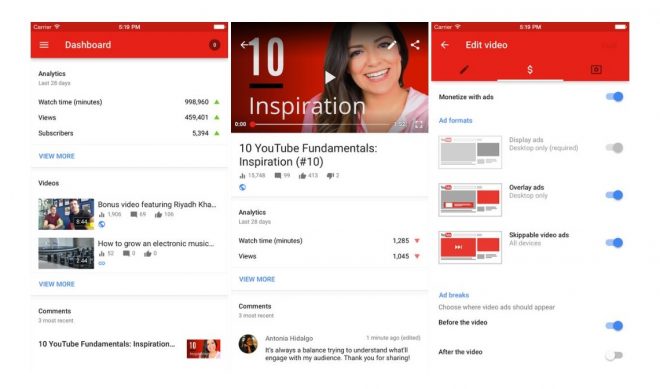Viewport: 660px width, 389px height.
Task: Tap the comments count icon under video title
Action: (278, 176)
